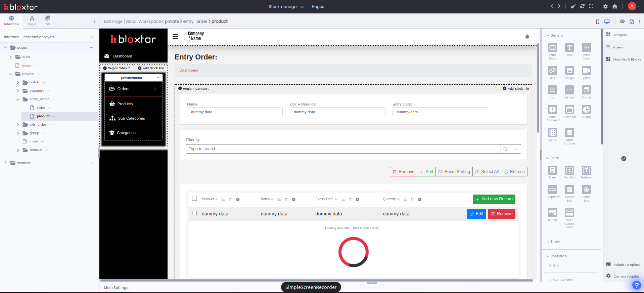The height and width of the screenshot is (293, 644).
Task: Select the Matrix widget icon
Action: [552, 132]
